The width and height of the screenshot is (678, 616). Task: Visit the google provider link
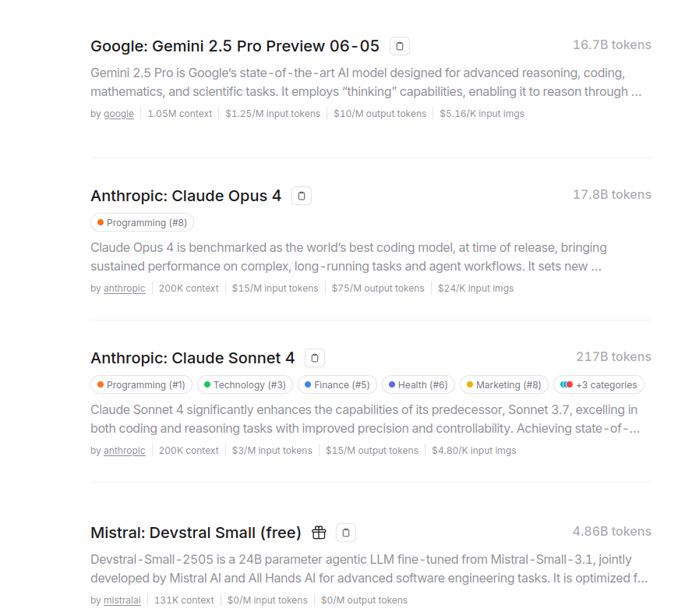pos(119,114)
